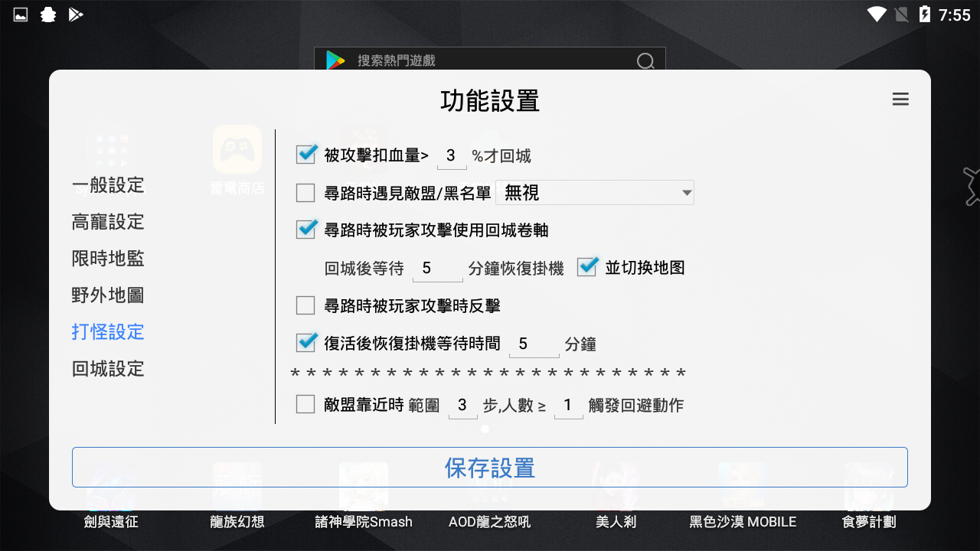Switch to the 一般設定 section

[107, 185]
